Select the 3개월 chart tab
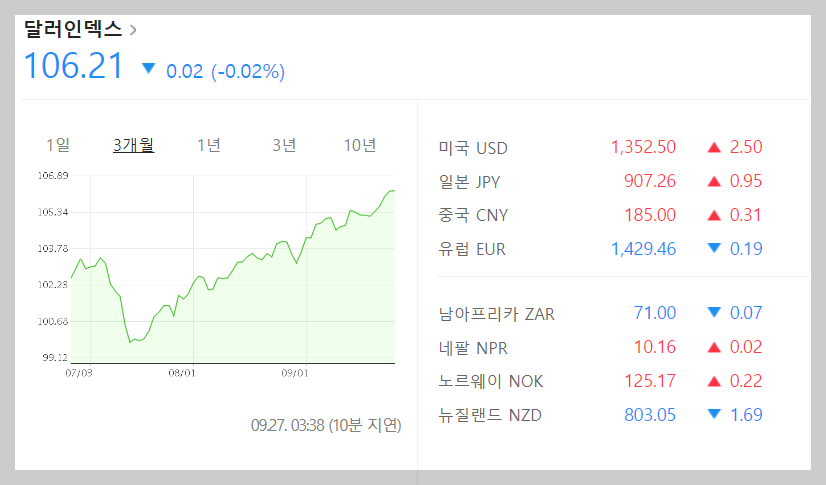The image size is (826, 485). pos(133,145)
